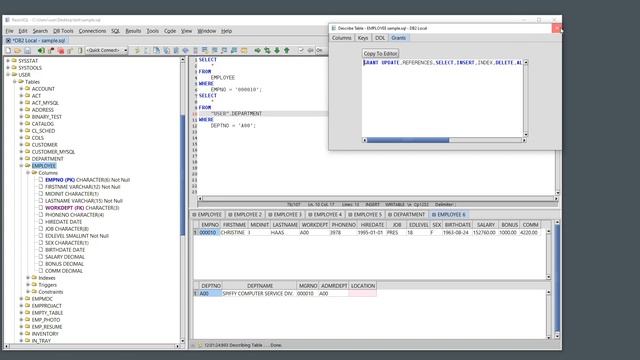
Task: Click the green swap arrows toolbar icon
Action: point(267,51)
